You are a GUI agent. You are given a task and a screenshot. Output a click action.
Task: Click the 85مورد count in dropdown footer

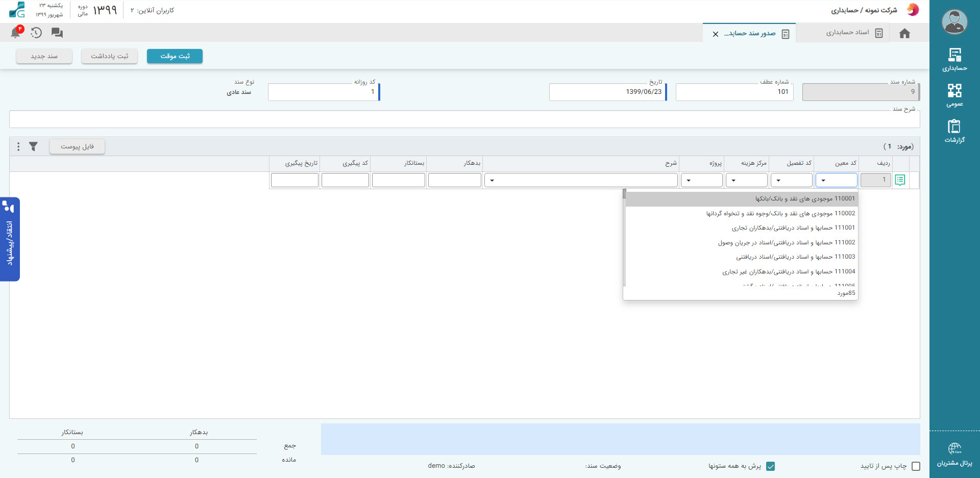click(x=846, y=293)
